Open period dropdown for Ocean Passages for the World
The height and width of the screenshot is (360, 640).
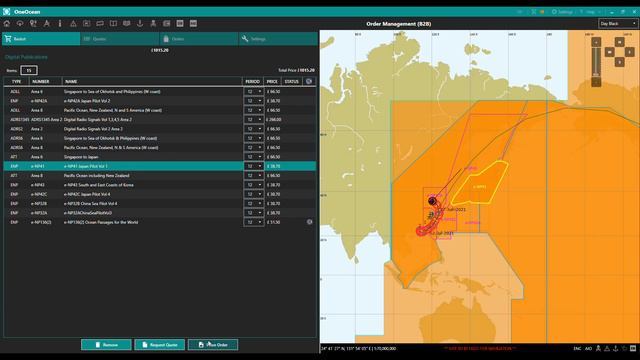[x=253, y=222]
